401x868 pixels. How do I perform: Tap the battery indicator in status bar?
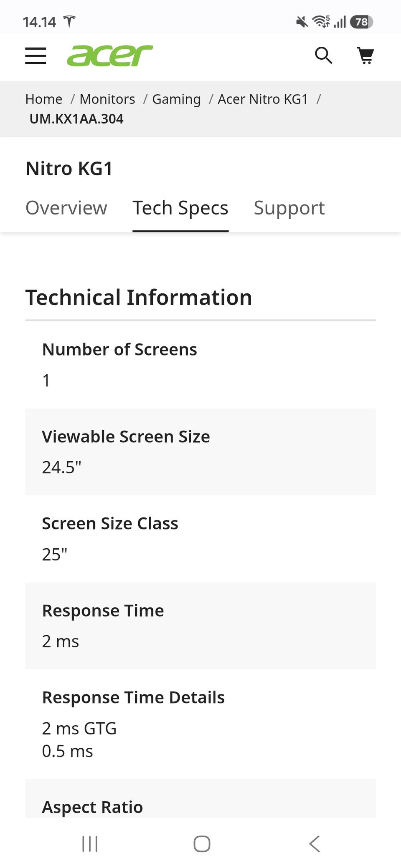362,22
